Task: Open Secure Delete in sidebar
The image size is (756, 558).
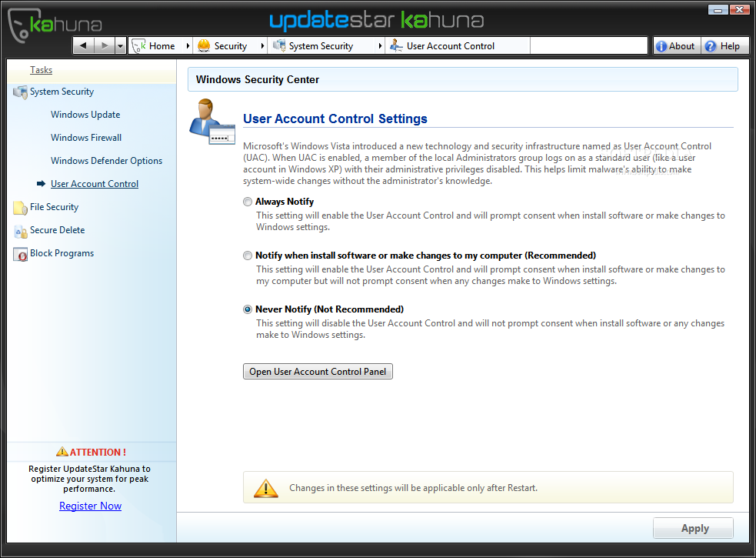Action: (58, 230)
